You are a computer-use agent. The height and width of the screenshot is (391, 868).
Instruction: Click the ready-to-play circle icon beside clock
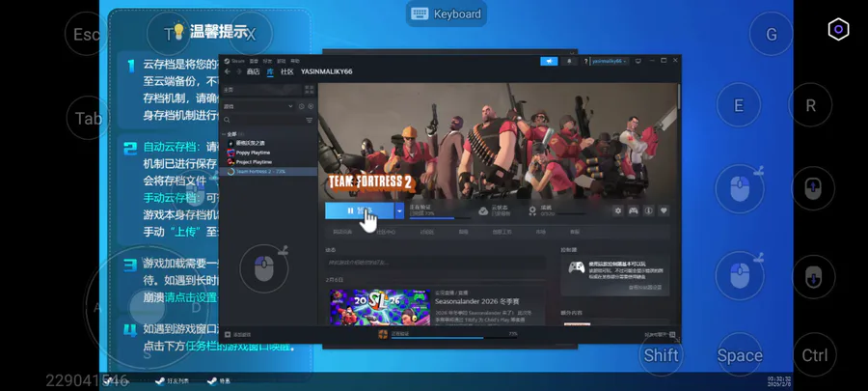pyautogui.click(x=311, y=106)
